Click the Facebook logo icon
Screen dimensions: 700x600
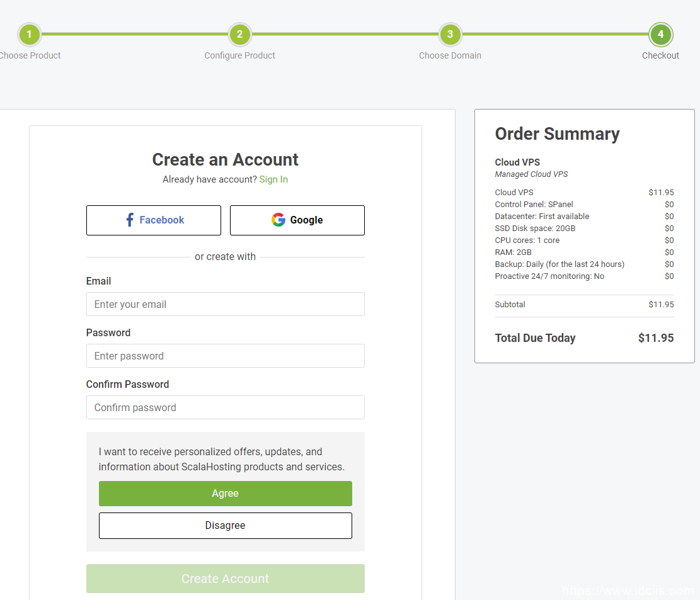130,220
